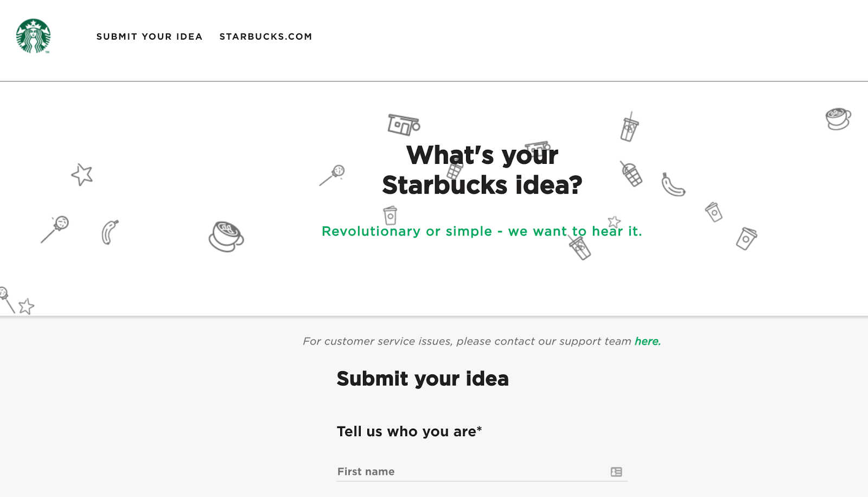Click the 'Submit your idea' form heading
Viewport: 868px width, 497px height.
pyautogui.click(x=423, y=379)
